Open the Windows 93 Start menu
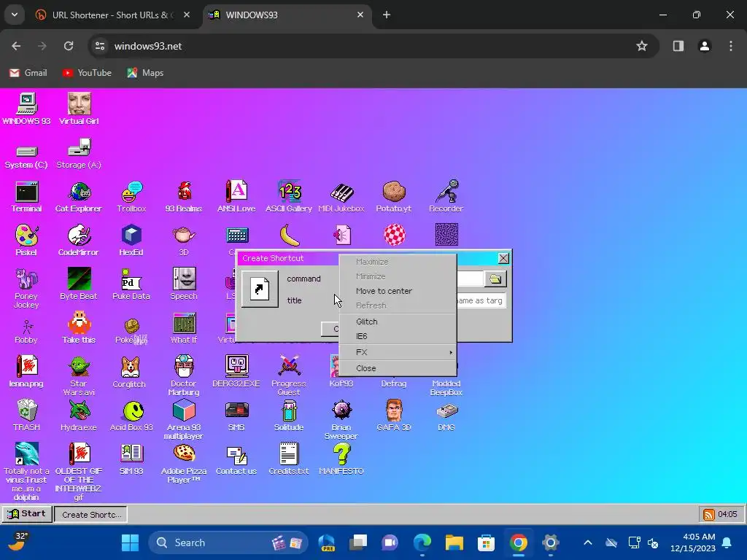 pyautogui.click(x=27, y=514)
